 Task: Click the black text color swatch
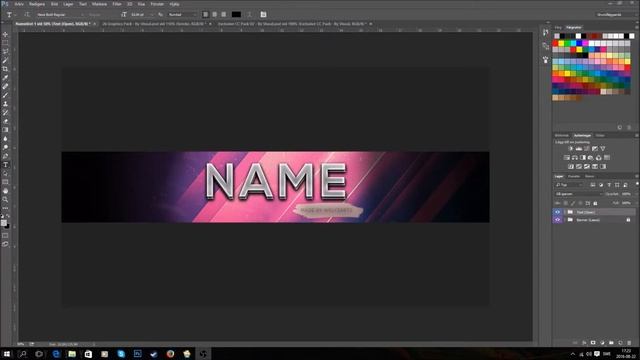pos(236,14)
